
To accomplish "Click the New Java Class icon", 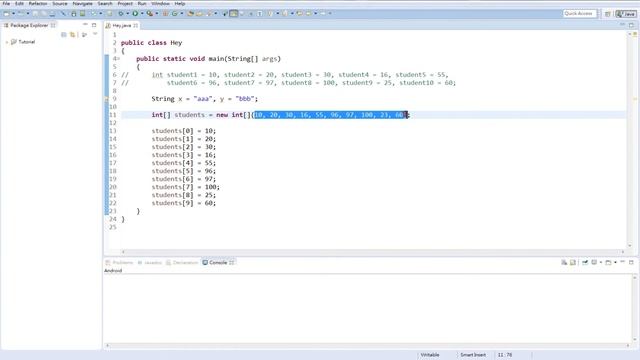I will [x=174, y=13].
